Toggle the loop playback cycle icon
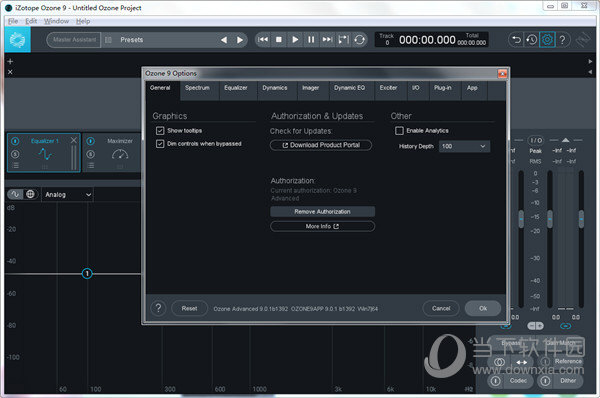The width and height of the screenshot is (600, 398). [x=359, y=39]
